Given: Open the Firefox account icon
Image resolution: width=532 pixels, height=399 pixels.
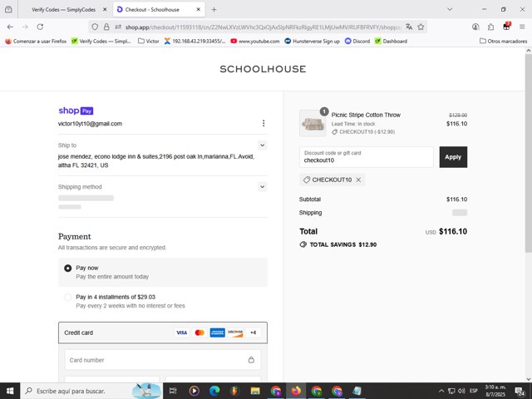Looking at the screenshot, I should (475, 27).
